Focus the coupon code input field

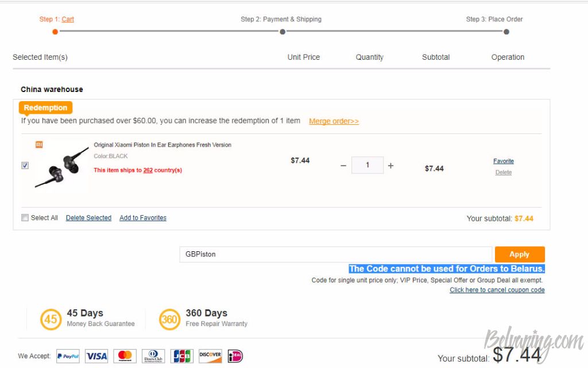tap(335, 254)
